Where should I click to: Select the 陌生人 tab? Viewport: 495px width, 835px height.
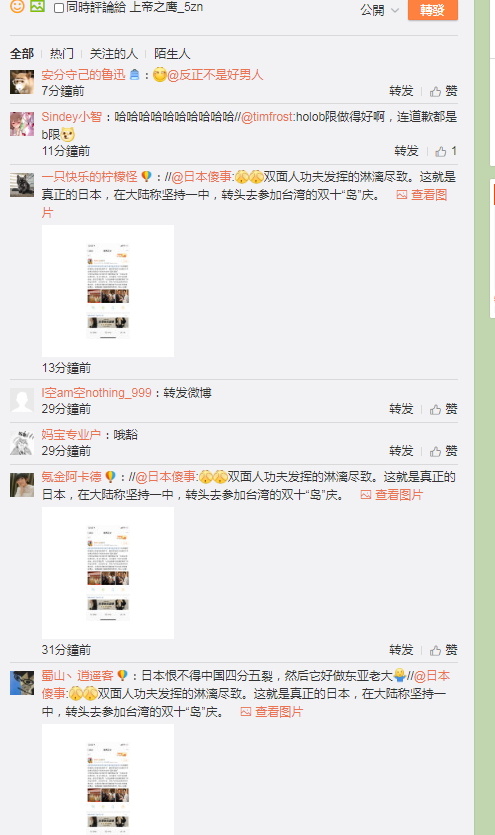172,54
